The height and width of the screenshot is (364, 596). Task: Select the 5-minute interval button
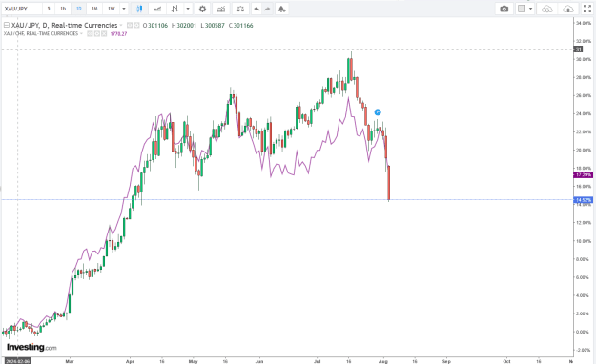pyautogui.click(x=49, y=9)
